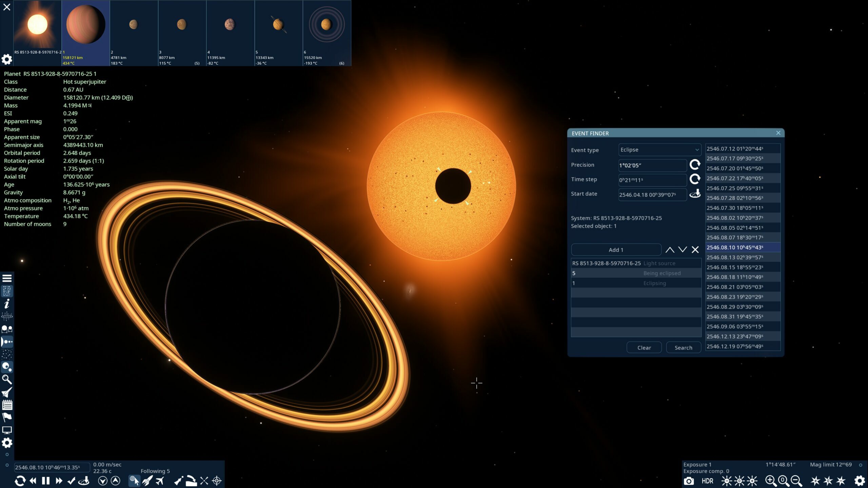This screenshot has height=488, width=868.
Task: Click the screenshot camera icon
Action: coord(688,481)
